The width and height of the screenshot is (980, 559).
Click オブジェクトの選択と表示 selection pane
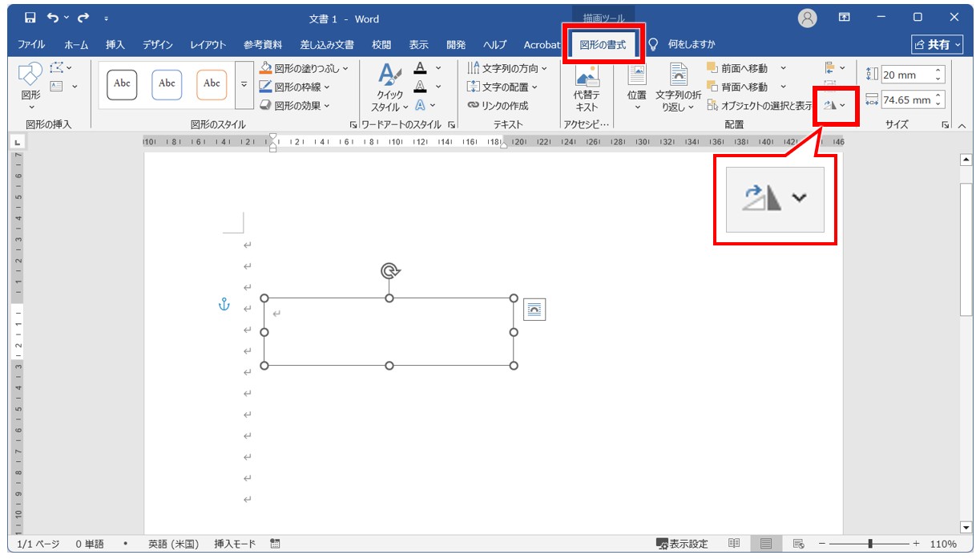pos(760,105)
